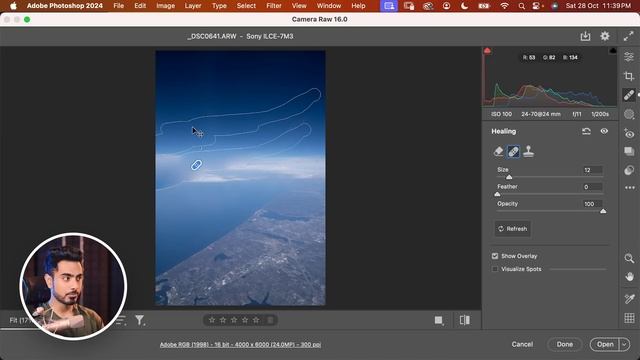Screen dimensions: 640x360
Task: Select the Heal bandage mode in Healing panel
Action: click(x=513, y=151)
